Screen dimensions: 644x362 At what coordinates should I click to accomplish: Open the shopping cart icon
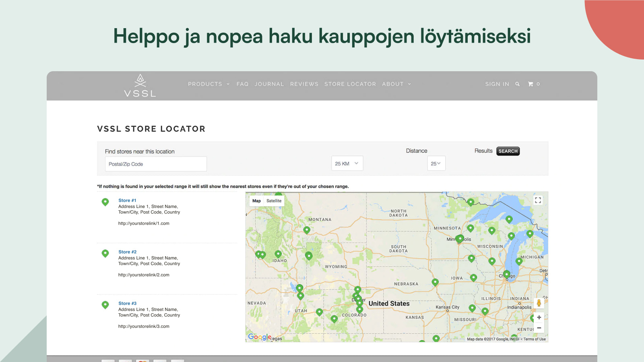(x=530, y=84)
